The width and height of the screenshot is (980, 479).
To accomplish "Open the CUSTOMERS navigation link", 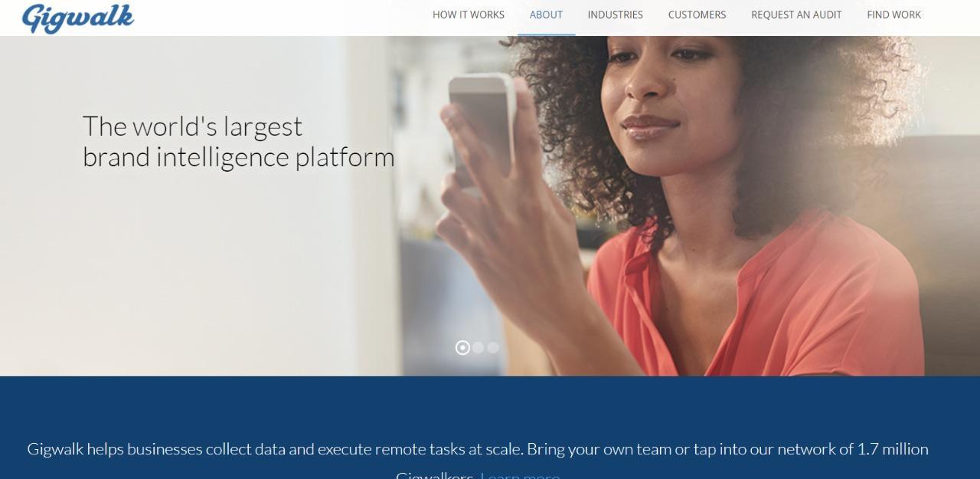I will pyautogui.click(x=697, y=15).
